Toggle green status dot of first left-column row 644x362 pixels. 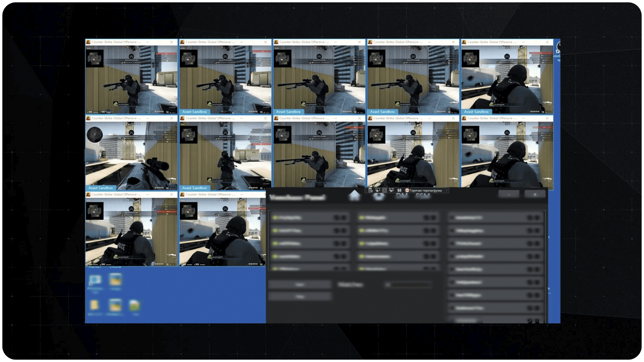pyautogui.click(x=275, y=218)
